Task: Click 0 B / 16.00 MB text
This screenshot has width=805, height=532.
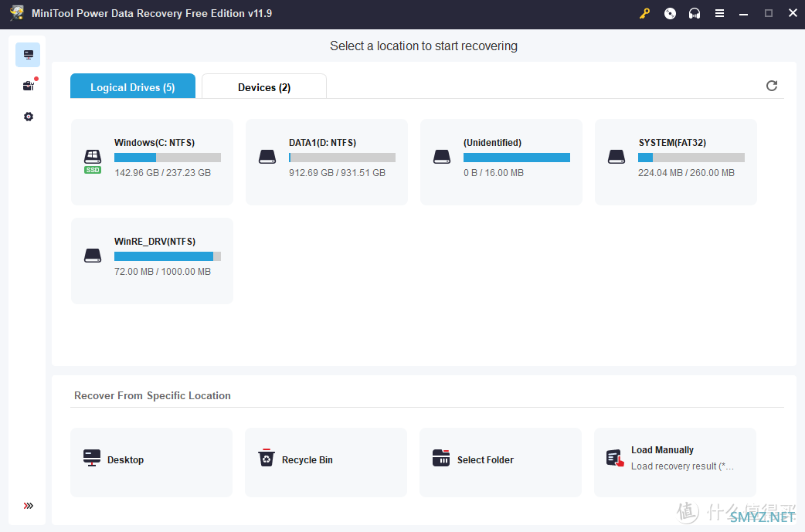Action: 494,173
